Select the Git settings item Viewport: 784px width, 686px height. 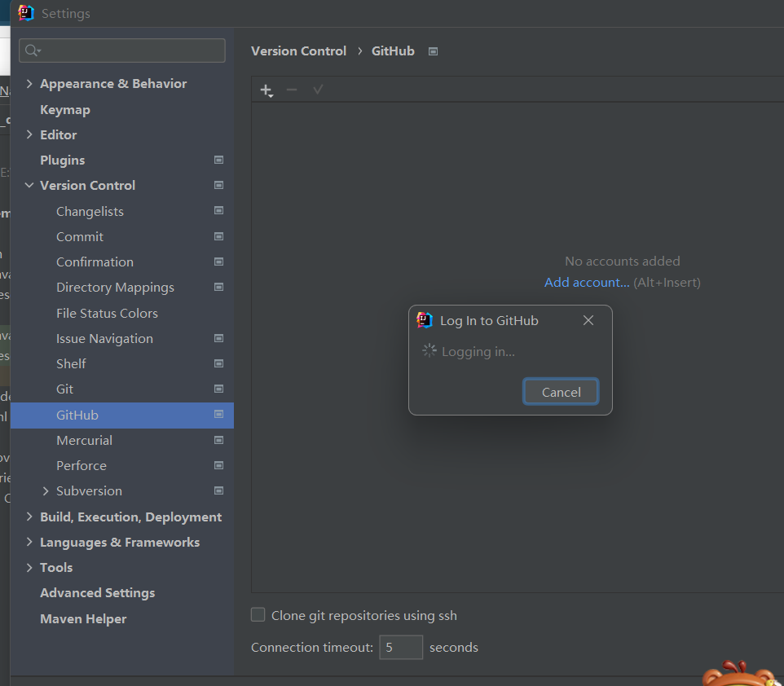65,389
